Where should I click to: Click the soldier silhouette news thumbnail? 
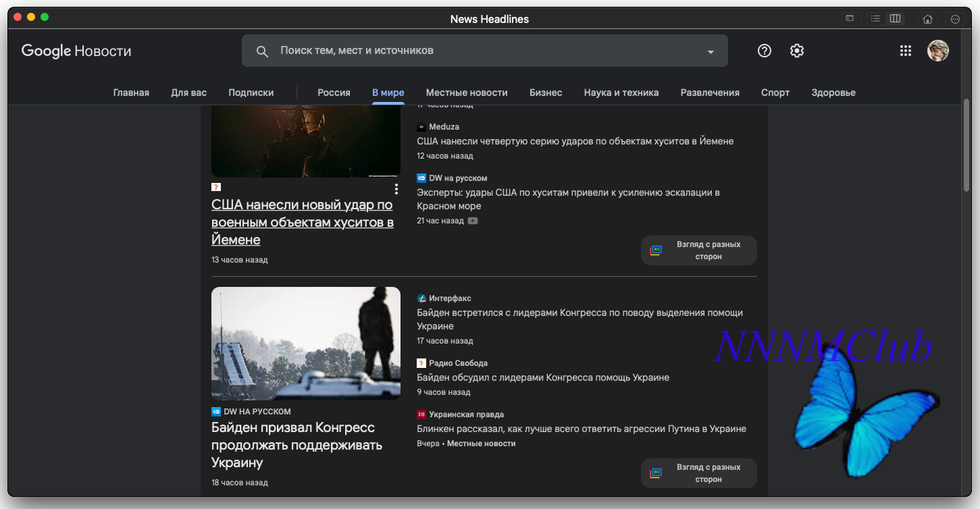pos(306,344)
